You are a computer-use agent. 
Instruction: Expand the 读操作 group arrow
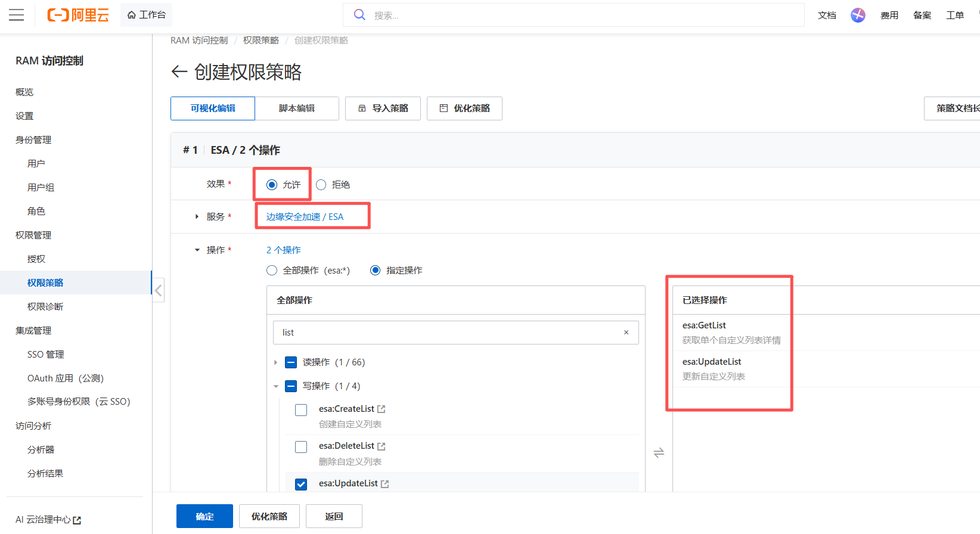[275, 362]
